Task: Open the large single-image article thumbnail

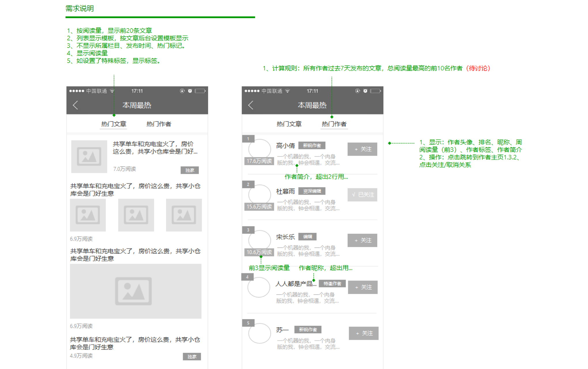Action: point(135,291)
